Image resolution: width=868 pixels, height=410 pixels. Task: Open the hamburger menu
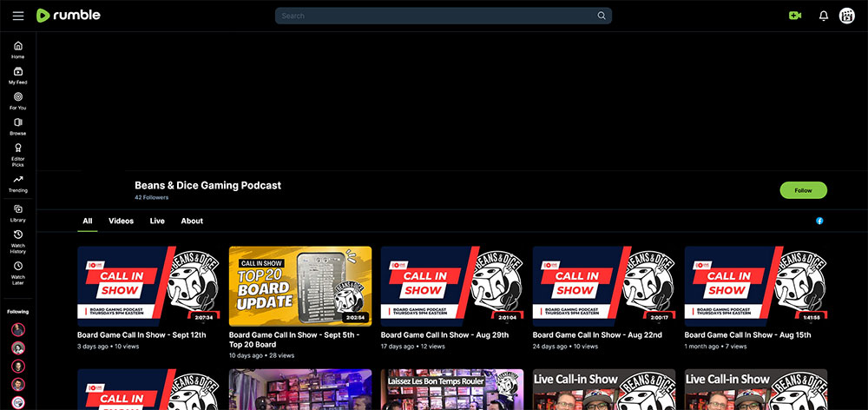coord(18,16)
